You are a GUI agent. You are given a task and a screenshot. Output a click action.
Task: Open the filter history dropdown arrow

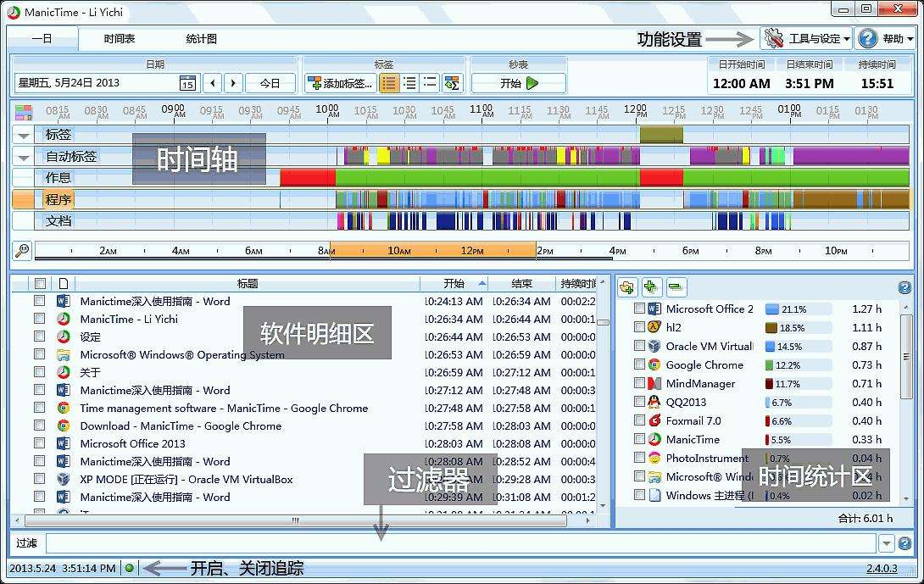[x=887, y=543]
